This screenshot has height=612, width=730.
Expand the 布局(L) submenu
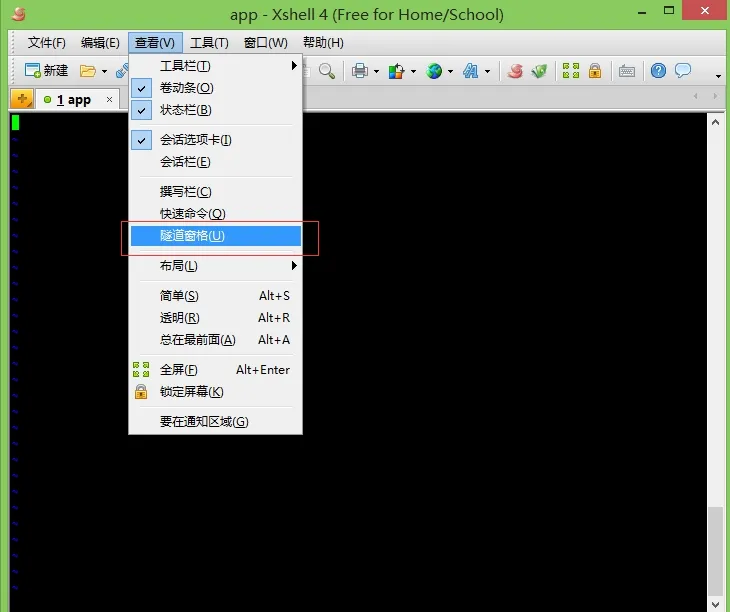pyautogui.click(x=216, y=266)
